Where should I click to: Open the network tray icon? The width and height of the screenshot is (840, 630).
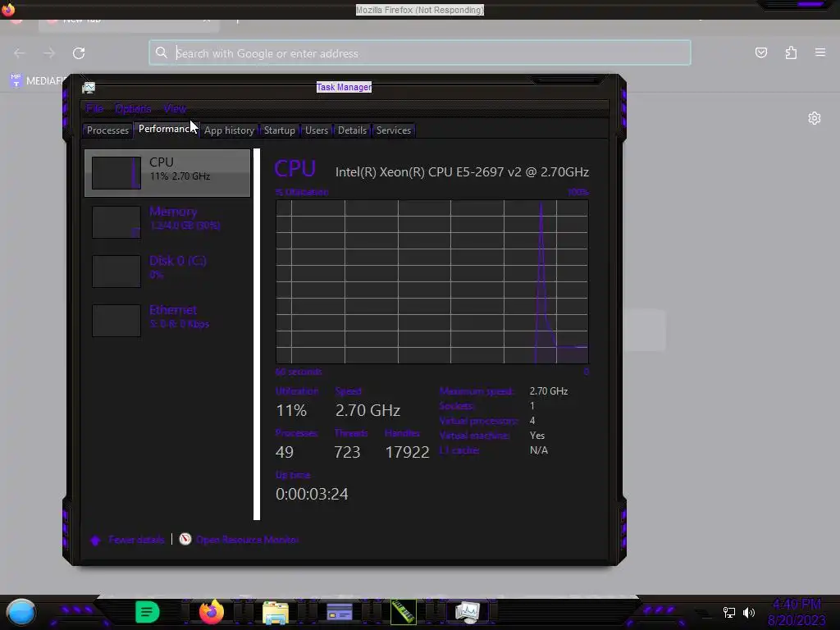click(x=728, y=612)
